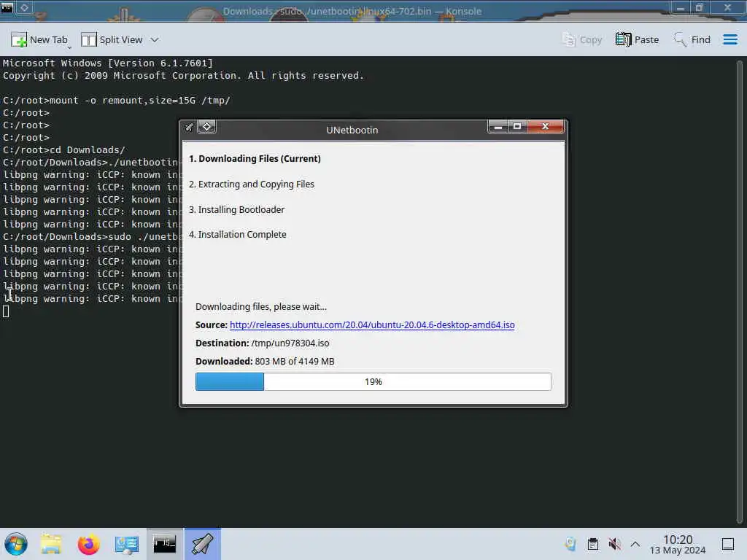Open the clipboard tray icon
The width and height of the screenshot is (747, 560).
click(592, 544)
